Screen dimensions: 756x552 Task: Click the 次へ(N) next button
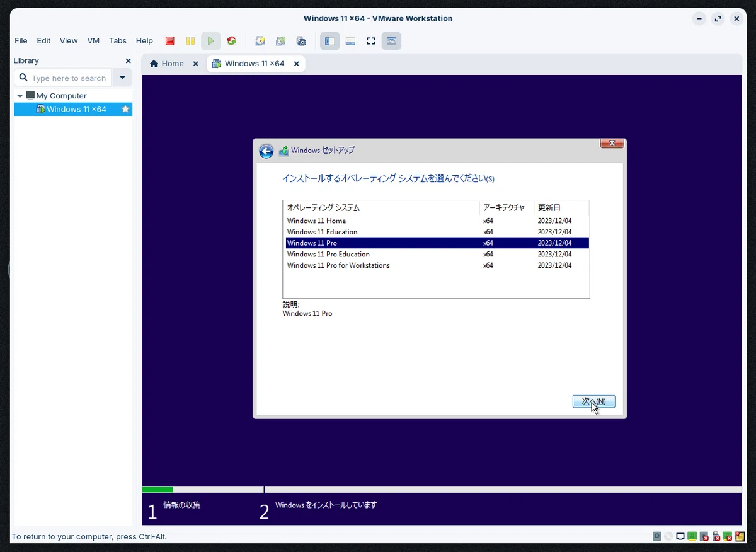[593, 401]
